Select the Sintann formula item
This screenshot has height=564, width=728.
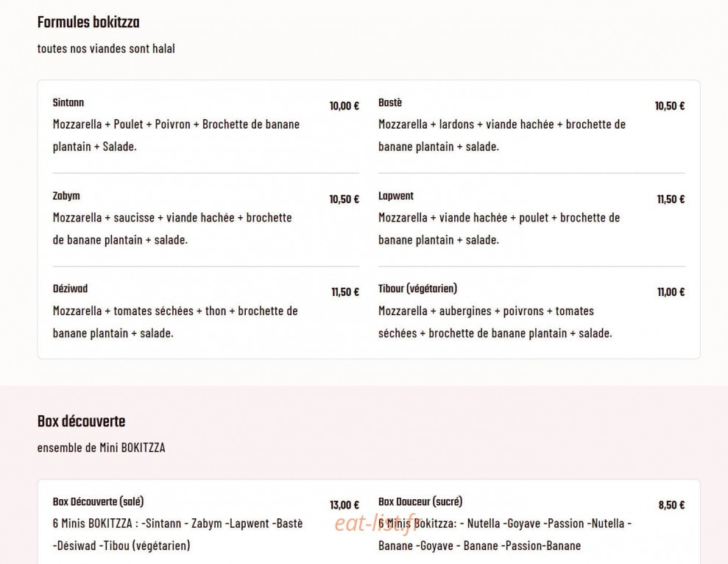pos(68,102)
